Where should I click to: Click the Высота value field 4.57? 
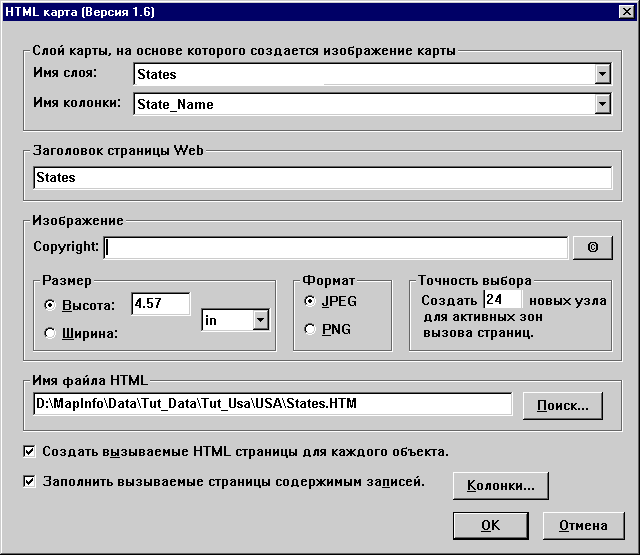pyautogui.click(x=161, y=304)
